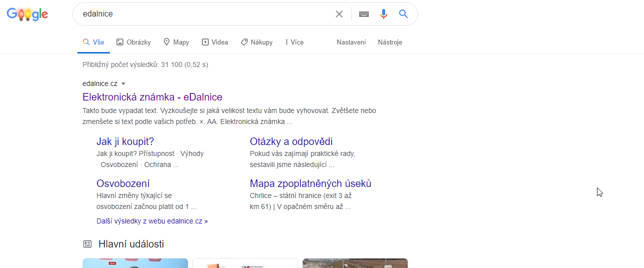Click the Hlavní události newspaper icon
This screenshot has height=268, width=644.
click(87, 244)
